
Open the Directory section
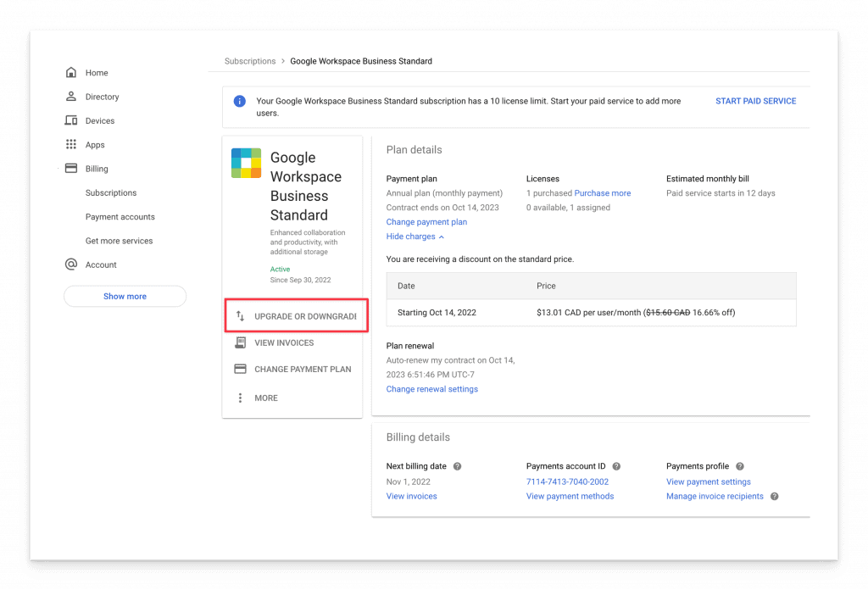(102, 97)
